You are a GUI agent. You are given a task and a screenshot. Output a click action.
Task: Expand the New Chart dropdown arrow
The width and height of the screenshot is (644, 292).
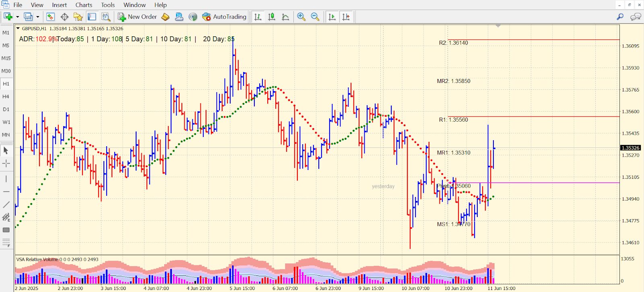(x=17, y=17)
